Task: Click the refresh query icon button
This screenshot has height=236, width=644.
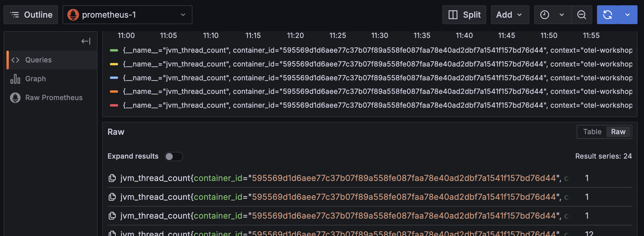Action: (607, 15)
